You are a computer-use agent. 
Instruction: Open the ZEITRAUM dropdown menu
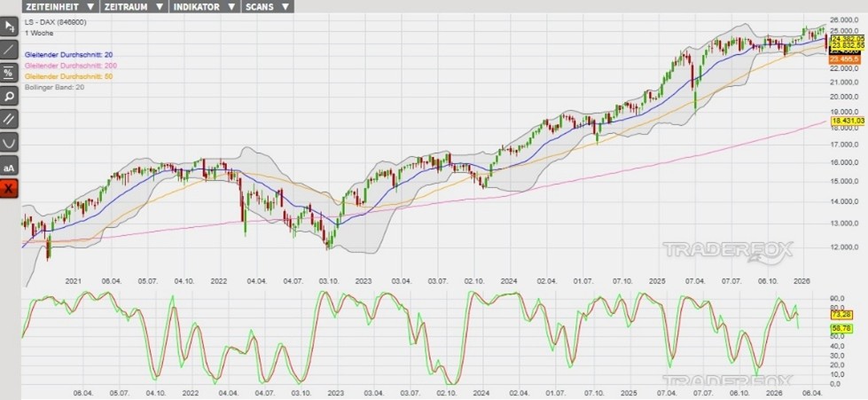133,6
